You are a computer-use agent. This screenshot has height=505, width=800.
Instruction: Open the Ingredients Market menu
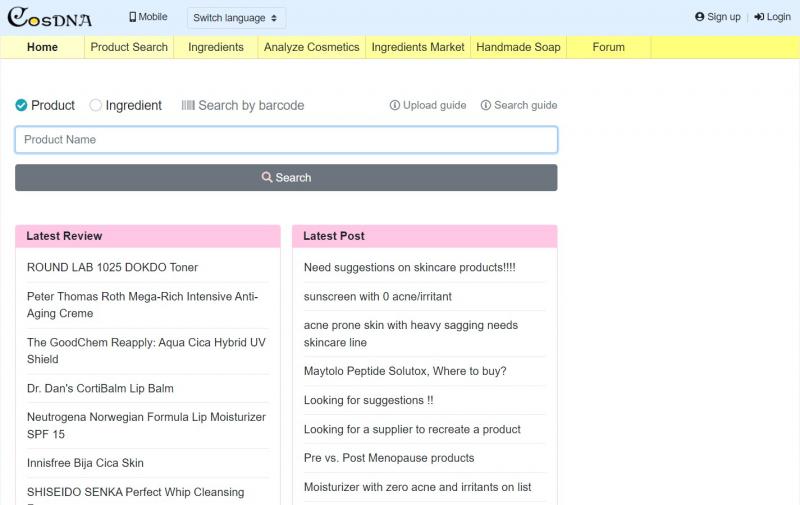[418, 47]
